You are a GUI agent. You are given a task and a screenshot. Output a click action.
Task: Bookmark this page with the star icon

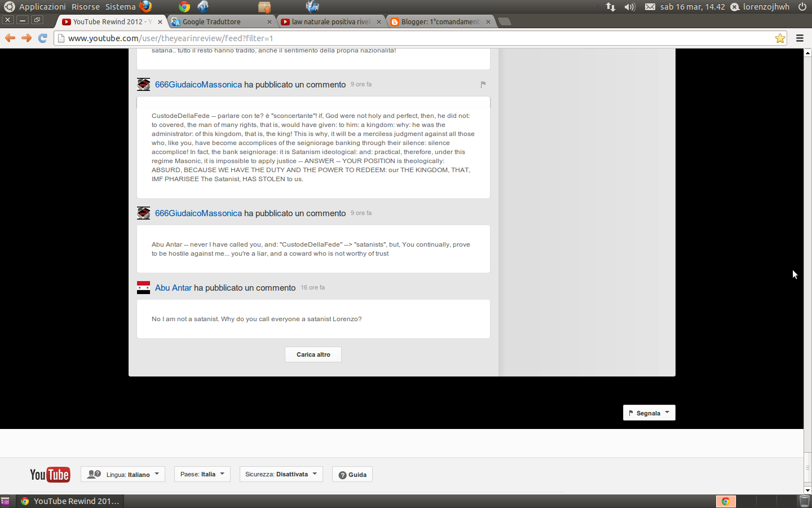[x=780, y=38]
